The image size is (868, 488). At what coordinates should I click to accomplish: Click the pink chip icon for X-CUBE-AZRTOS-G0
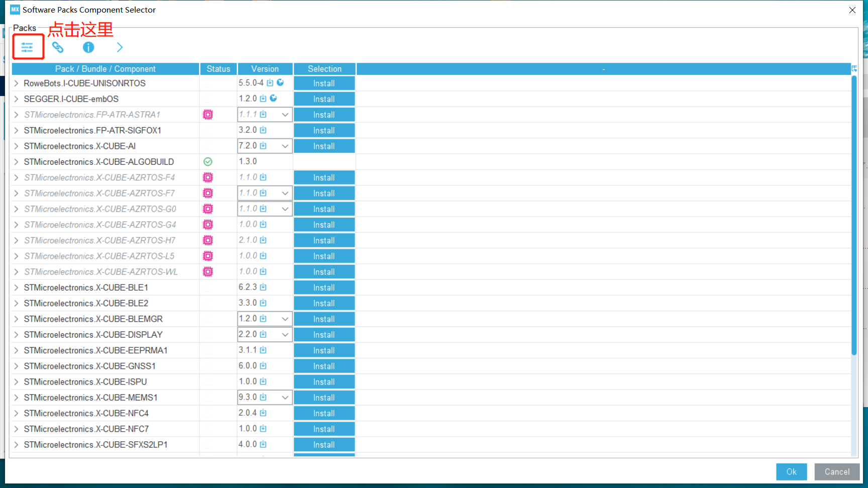pos(208,209)
